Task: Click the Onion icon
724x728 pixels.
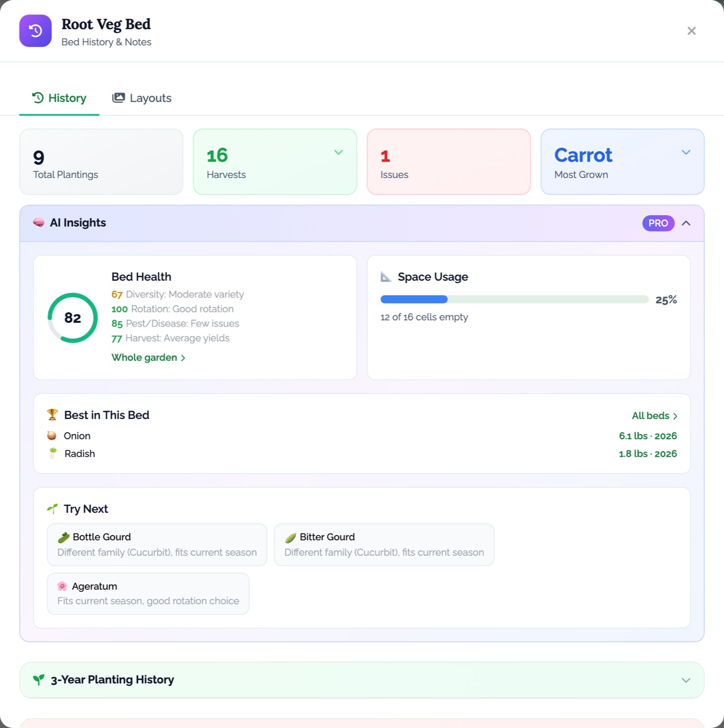Action: pyautogui.click(x=51, y=436)
